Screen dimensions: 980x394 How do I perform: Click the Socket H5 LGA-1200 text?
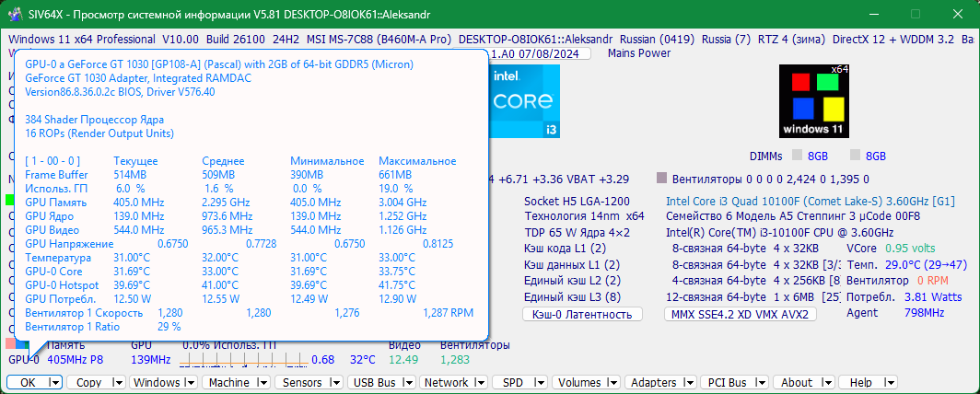point(577,201)
